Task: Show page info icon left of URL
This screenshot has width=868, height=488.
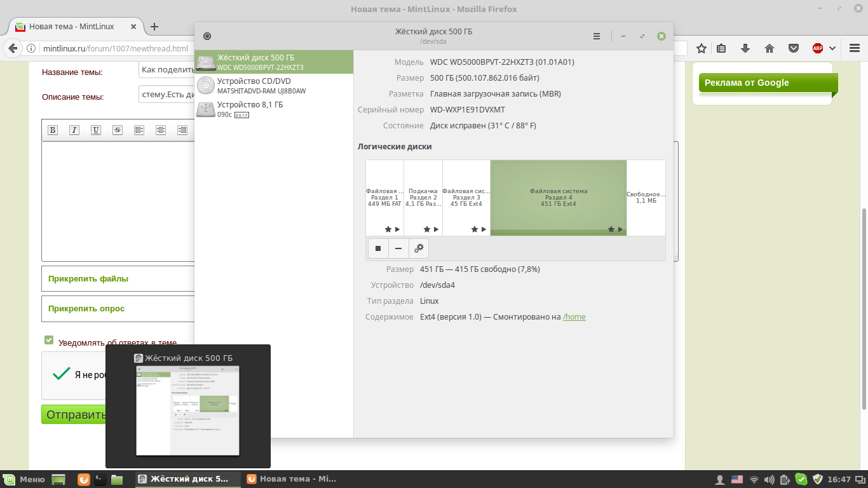Action: click(x=31, y=48)
